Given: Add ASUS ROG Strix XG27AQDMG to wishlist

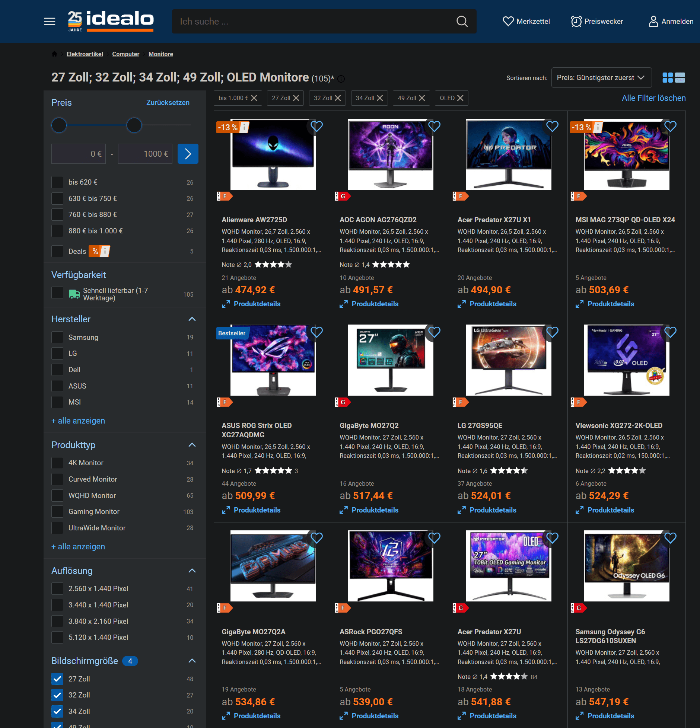Looking at the screenshot, I should click(x=316, y=332).
